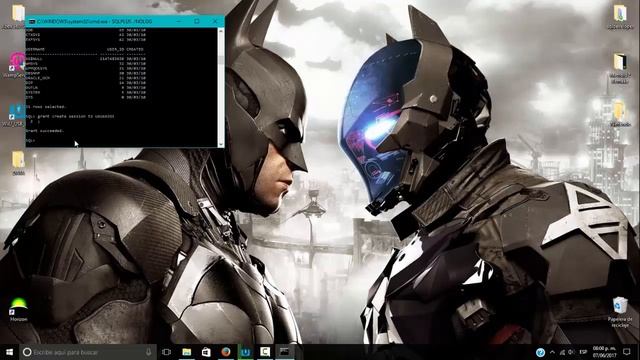Open the Windows Start menu
The width and height of the screenshot is (640, 360).
tap(9, 352)
